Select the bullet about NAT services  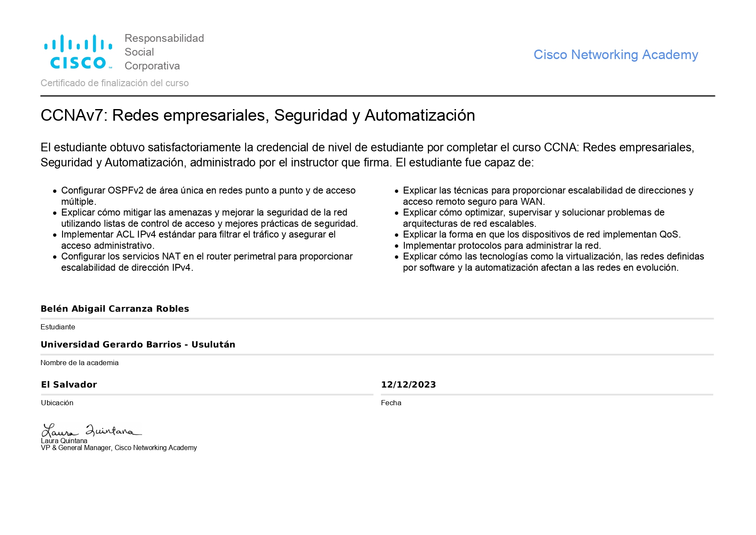click(207, 262)
